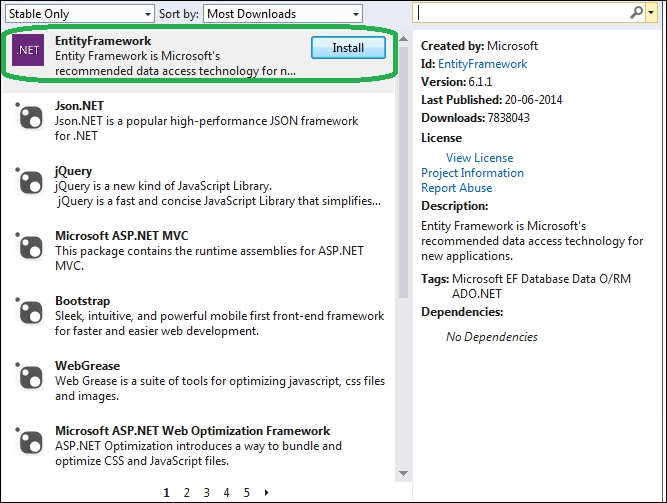
Task: Select Microsoft ASP.NET Web Optimization Framework title
Action: click(193, 431)
